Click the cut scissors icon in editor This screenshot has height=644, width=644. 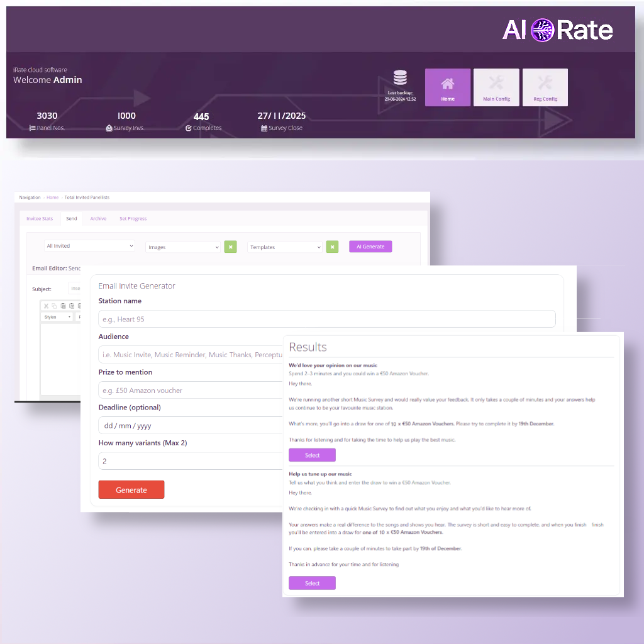tap(46, 306)
